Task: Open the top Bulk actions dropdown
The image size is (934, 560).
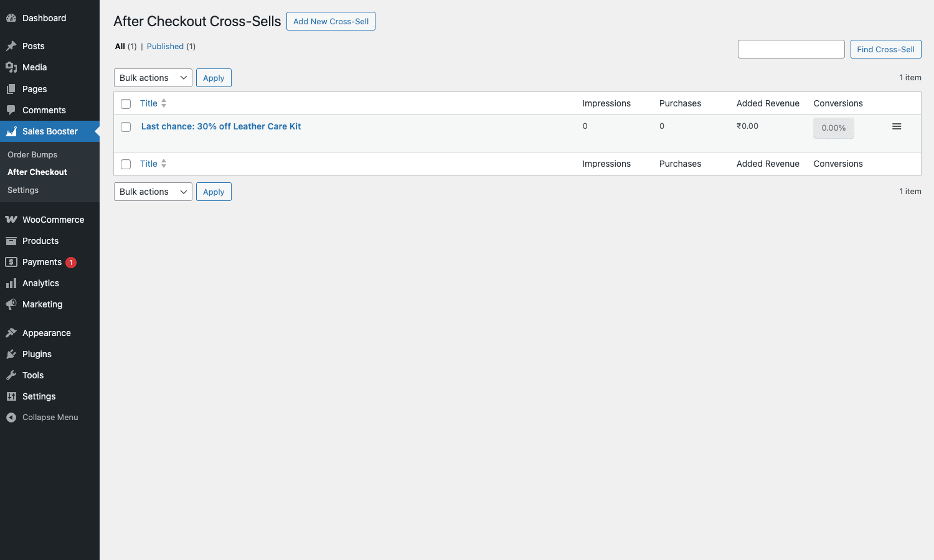Action: click(x=153, y=78)
